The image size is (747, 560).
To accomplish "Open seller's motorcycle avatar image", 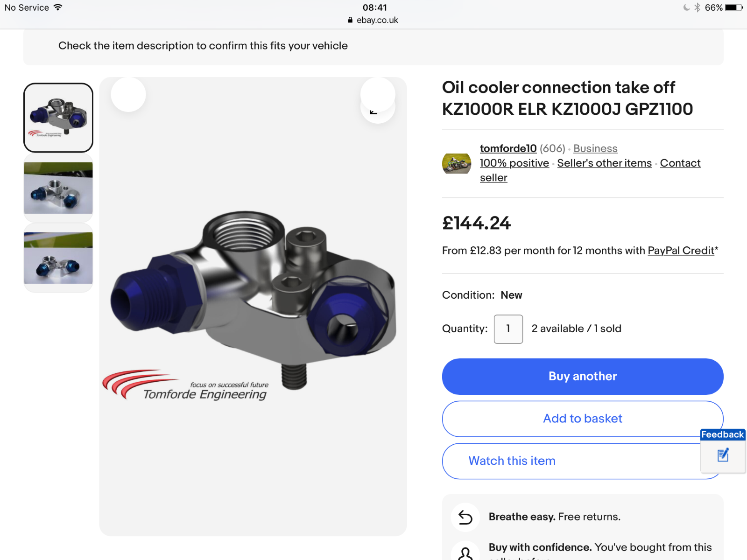I will 457,163.
